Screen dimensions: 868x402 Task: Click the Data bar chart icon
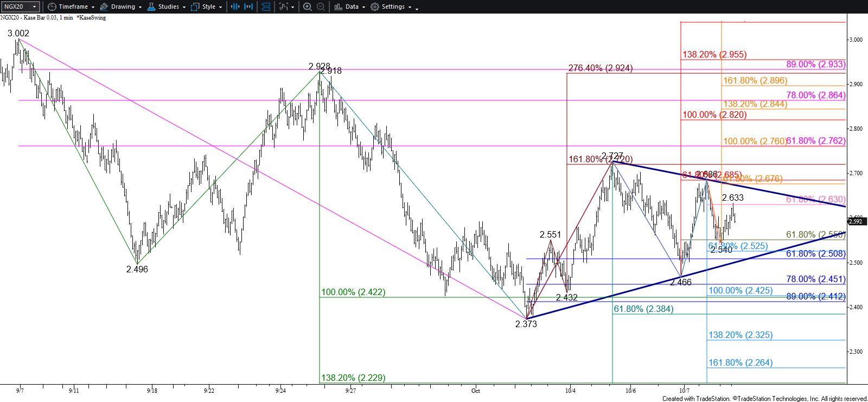(338, 7)
